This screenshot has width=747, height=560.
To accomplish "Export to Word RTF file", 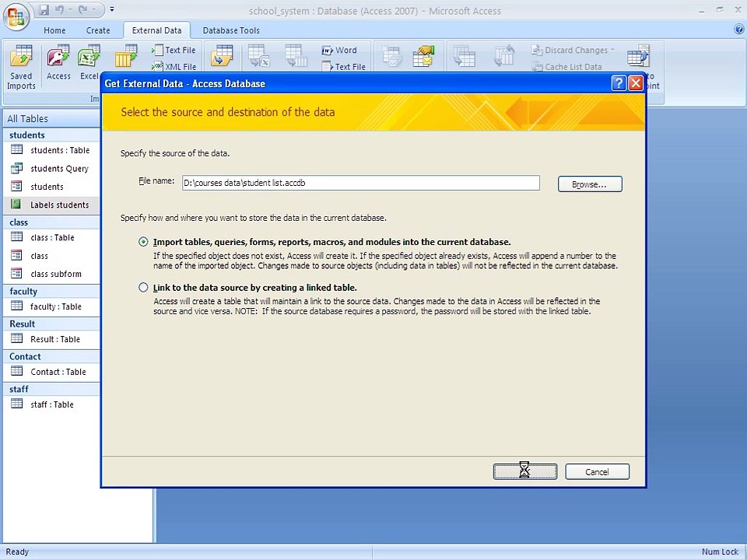I will (x=339, y=50).
